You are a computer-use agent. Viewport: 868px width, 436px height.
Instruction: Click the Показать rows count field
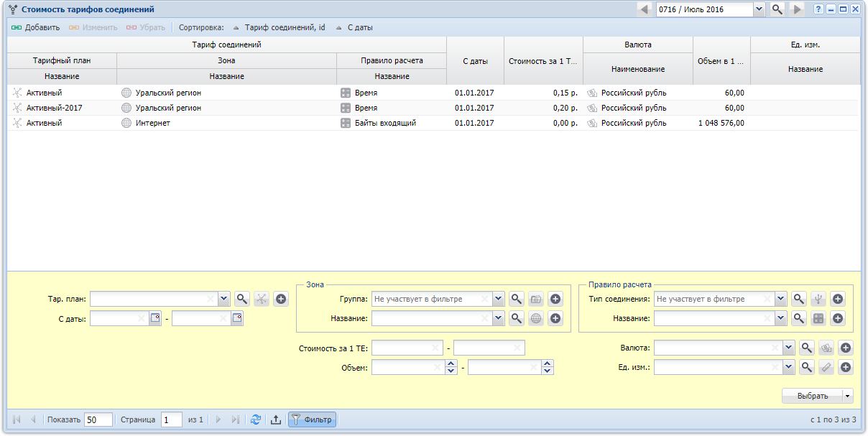click(x=98, y=419)
